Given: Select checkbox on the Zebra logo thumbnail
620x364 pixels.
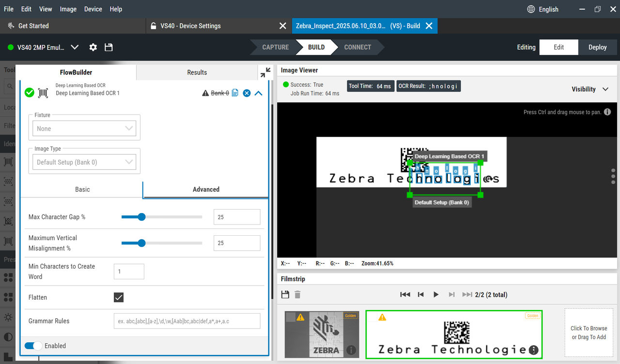Looking at the screenshot, I should (290, 317).
